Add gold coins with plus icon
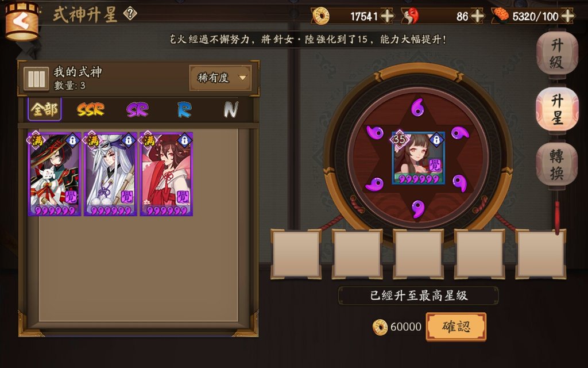Viewport: 588px width, 368px height. tap(387, 16)
